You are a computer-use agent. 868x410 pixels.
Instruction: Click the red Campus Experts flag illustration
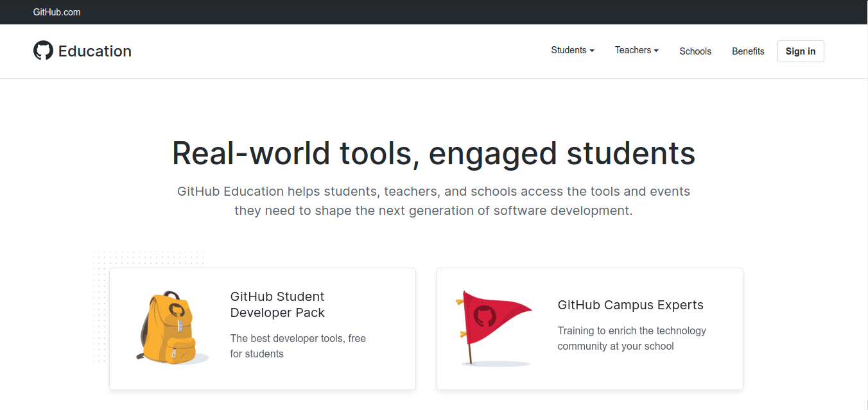click(494, 328)
